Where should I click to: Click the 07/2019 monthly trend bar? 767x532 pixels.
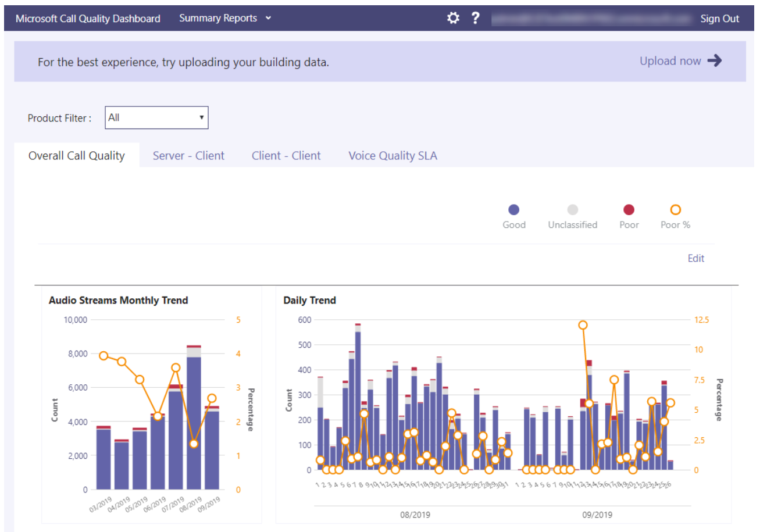click(176, 437)
